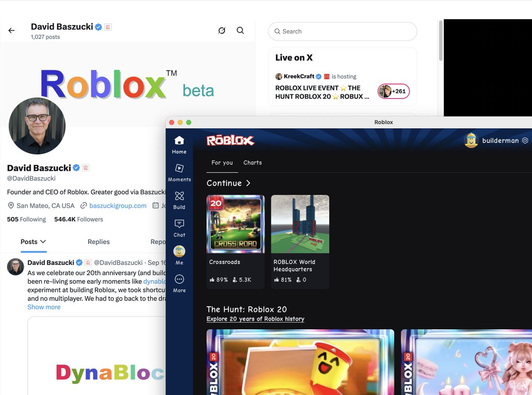Click the +261 listeners badge
This screenshot has height=395, width=532.
click(394, 91)
